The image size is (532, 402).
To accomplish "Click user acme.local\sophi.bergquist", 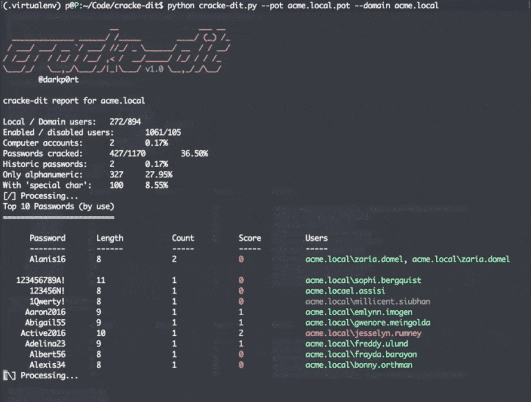I will pos(363,281).
